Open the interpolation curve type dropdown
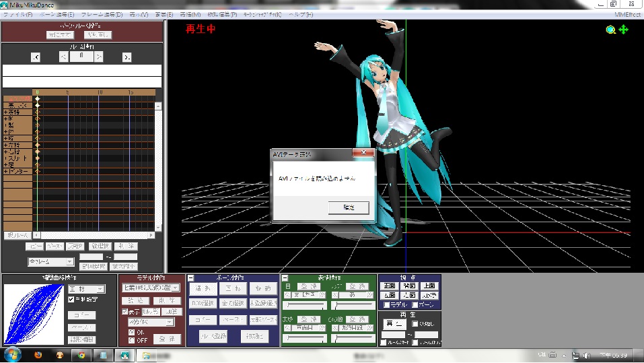The width and height of the screenshot is (644, 363). [87, 289]
